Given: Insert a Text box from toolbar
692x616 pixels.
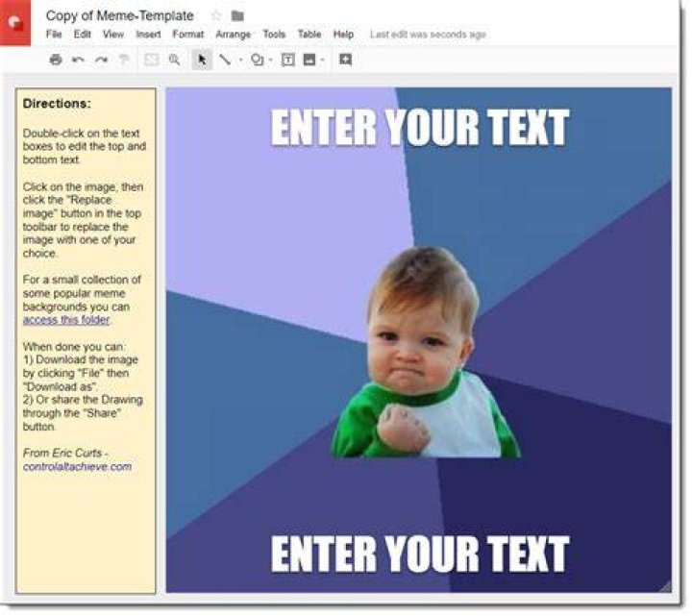Looking at the screenshot, I should 287,60.
